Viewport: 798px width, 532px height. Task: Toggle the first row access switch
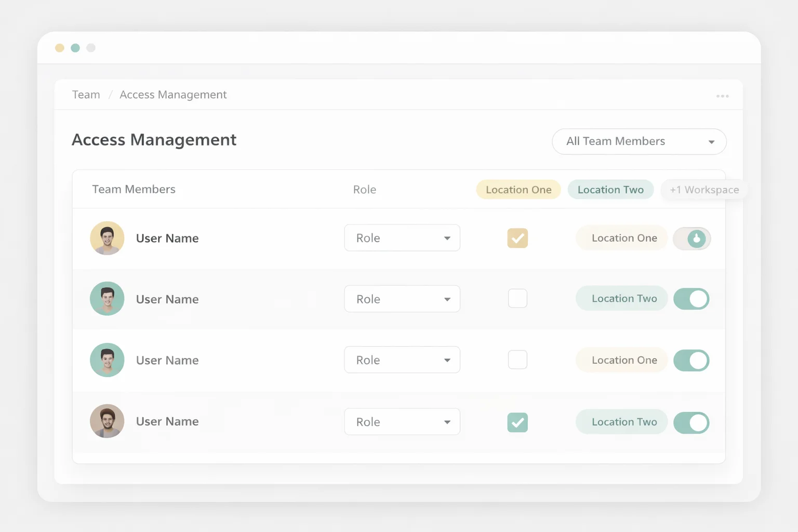click(x=691, y=239)
